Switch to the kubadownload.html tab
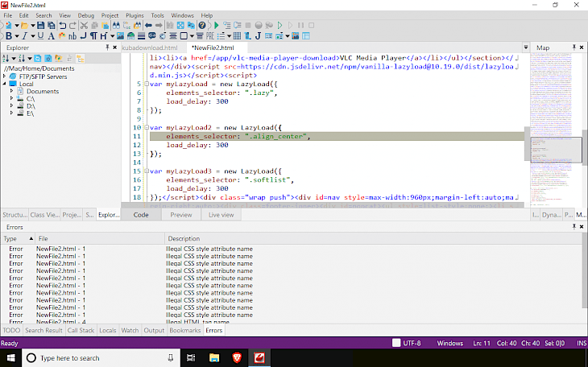Viewport: 588px width, 367px height. click(x=149, y=48)
